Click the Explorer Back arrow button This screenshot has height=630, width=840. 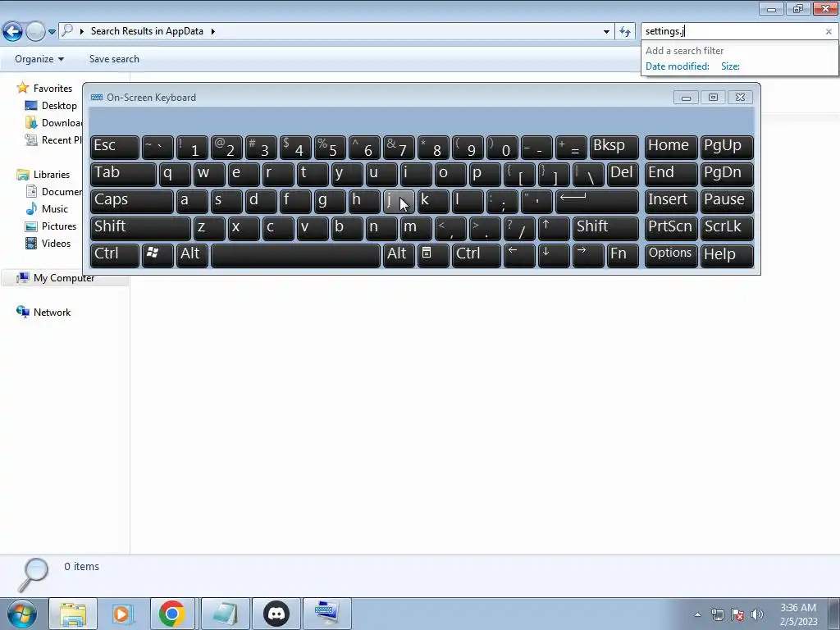(x=12, y=32)
